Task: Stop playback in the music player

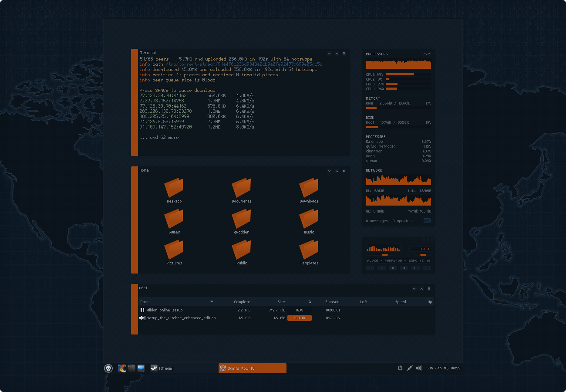Action: click(x=404, y=268)
